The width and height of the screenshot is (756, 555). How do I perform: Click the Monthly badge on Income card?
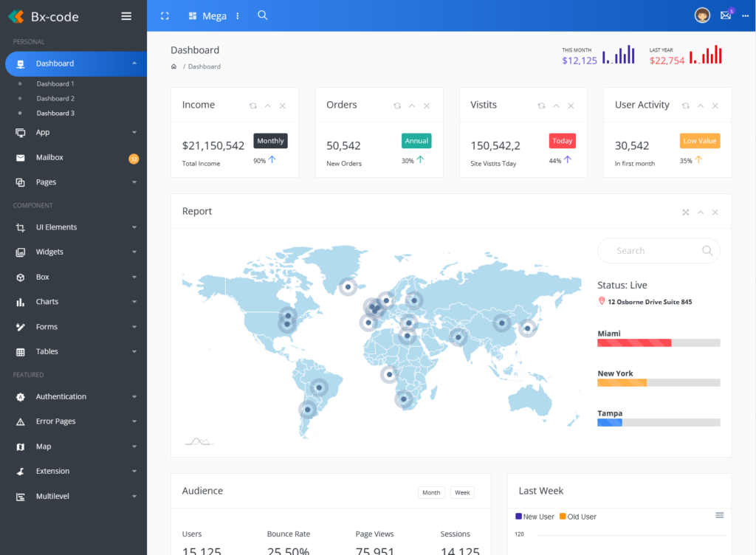270,140
